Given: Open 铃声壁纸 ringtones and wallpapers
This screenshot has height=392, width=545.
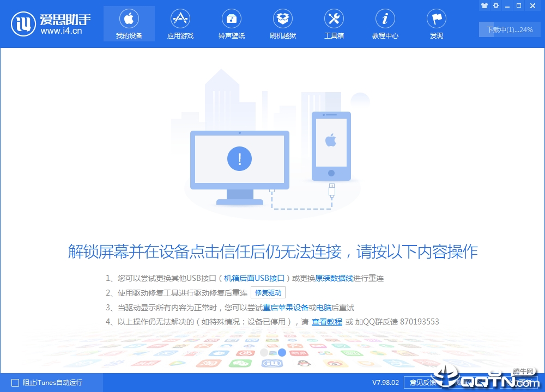Looking at the screenshot, I should (x=232, y=24).
